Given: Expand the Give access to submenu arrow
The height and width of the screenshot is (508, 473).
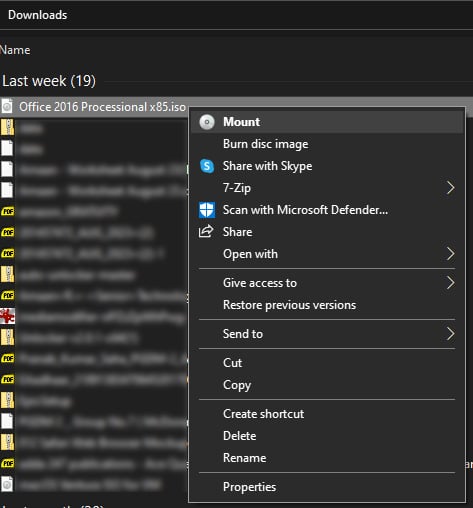Looking at the screenshot, I should pos(451,283).
